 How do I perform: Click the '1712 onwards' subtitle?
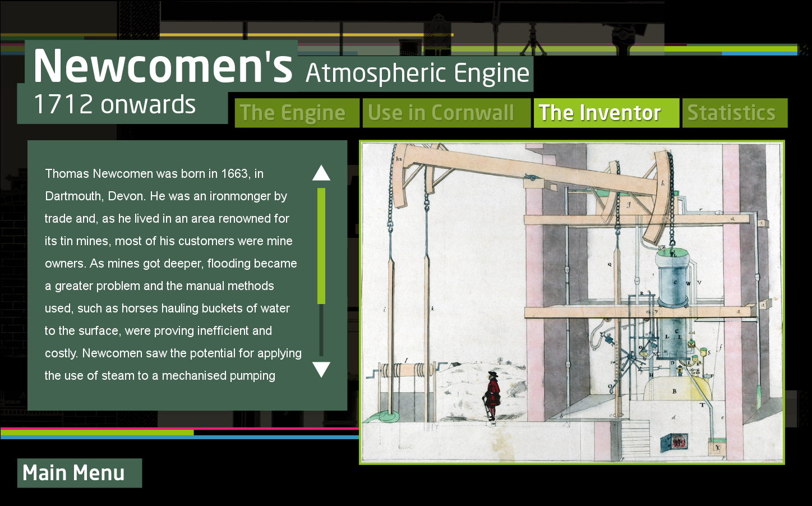click(x=115, y=105)
